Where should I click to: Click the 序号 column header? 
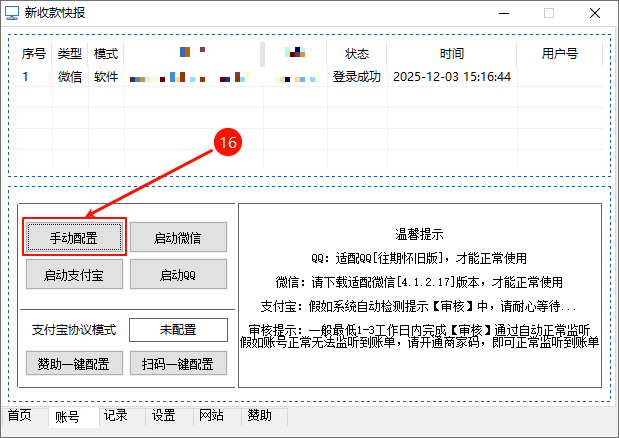click(x=34, y=53)
